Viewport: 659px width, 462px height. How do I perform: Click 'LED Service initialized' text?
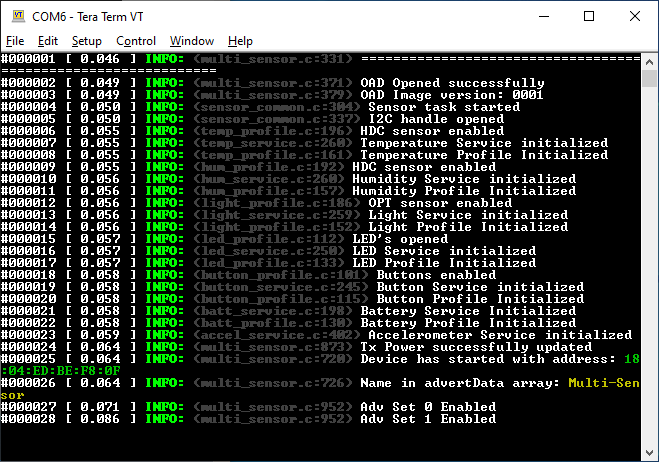444,251
